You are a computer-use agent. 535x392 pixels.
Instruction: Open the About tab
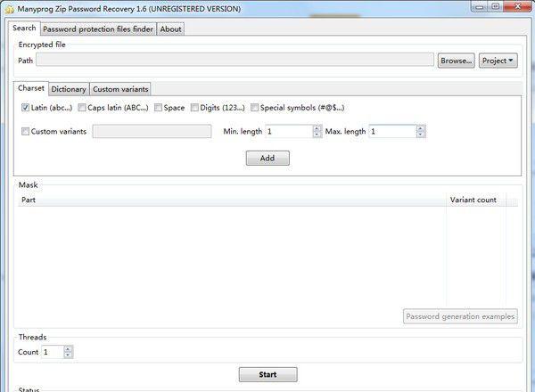(170, 29)
